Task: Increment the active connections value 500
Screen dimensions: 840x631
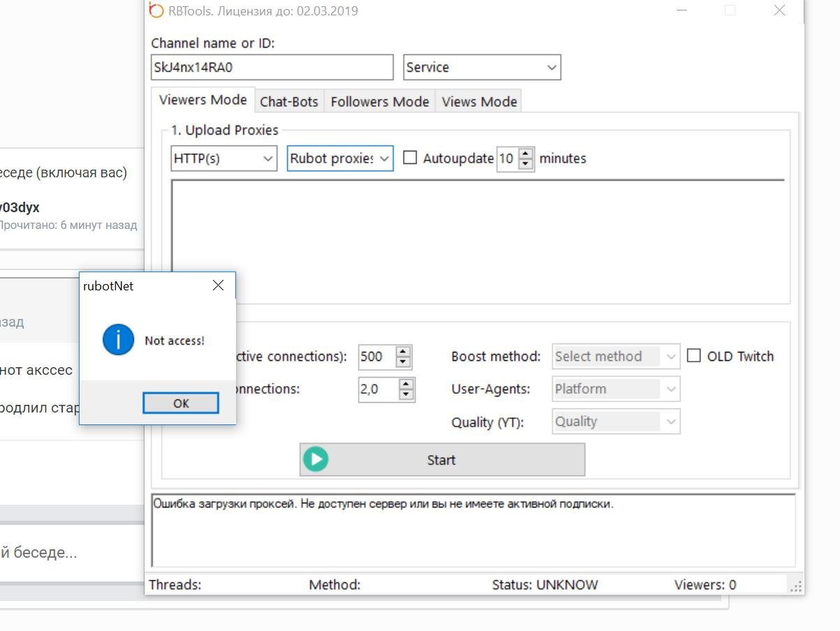Action: pos(403,351)
